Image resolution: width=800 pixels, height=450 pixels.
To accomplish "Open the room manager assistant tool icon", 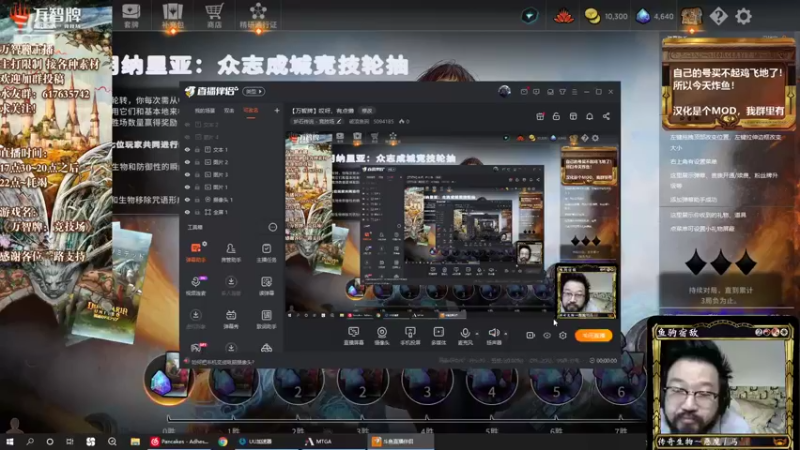I will pyautogui.click(x=231, y=252).
